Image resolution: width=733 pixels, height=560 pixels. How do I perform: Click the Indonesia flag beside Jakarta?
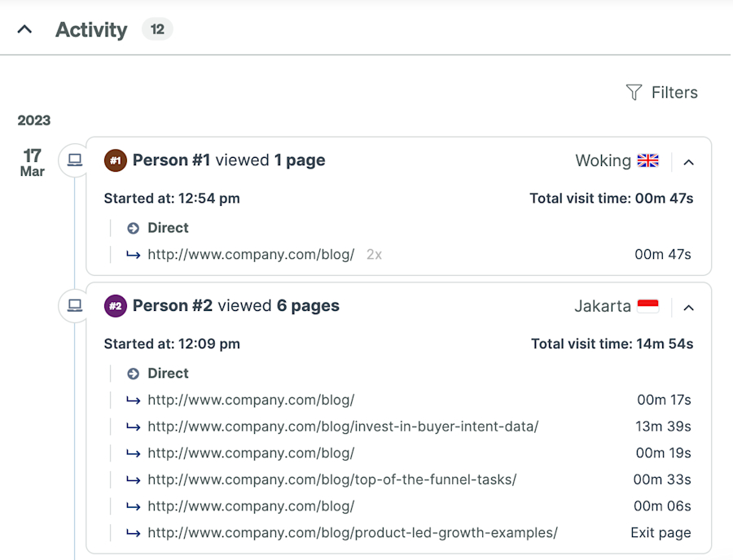(647, 306)
